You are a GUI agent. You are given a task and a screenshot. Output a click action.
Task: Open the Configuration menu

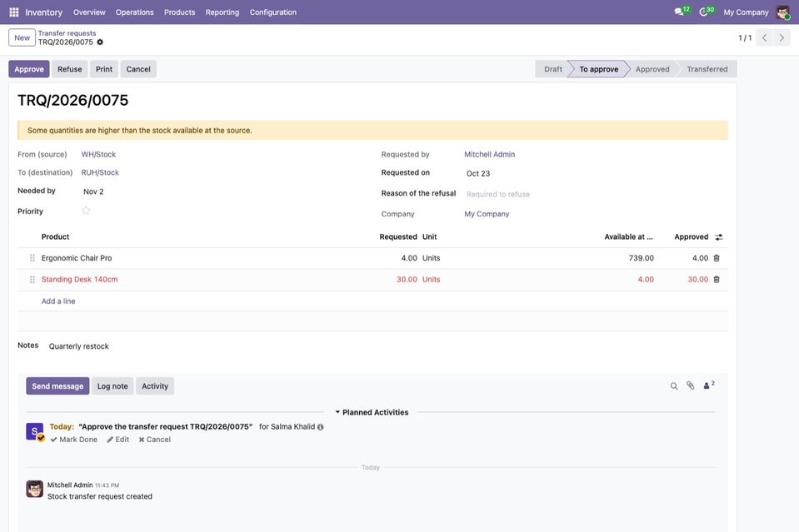273,12
